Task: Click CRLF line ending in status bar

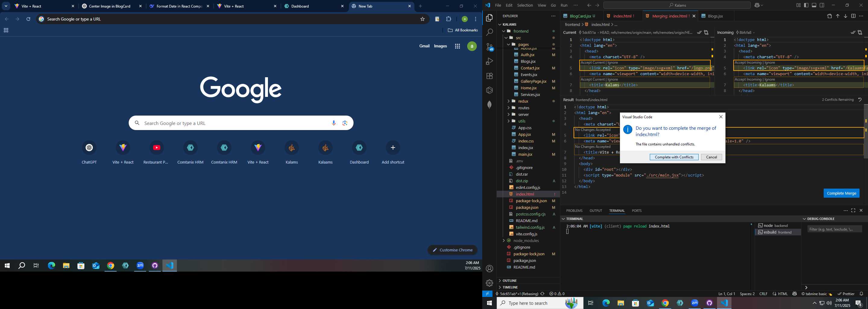Action: [x=763, y=294]
